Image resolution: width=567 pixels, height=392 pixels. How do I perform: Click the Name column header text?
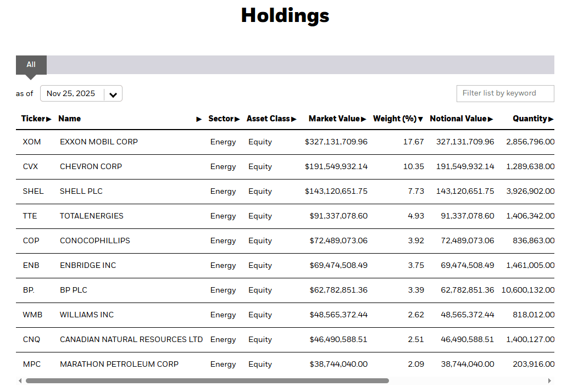point(69,119)
